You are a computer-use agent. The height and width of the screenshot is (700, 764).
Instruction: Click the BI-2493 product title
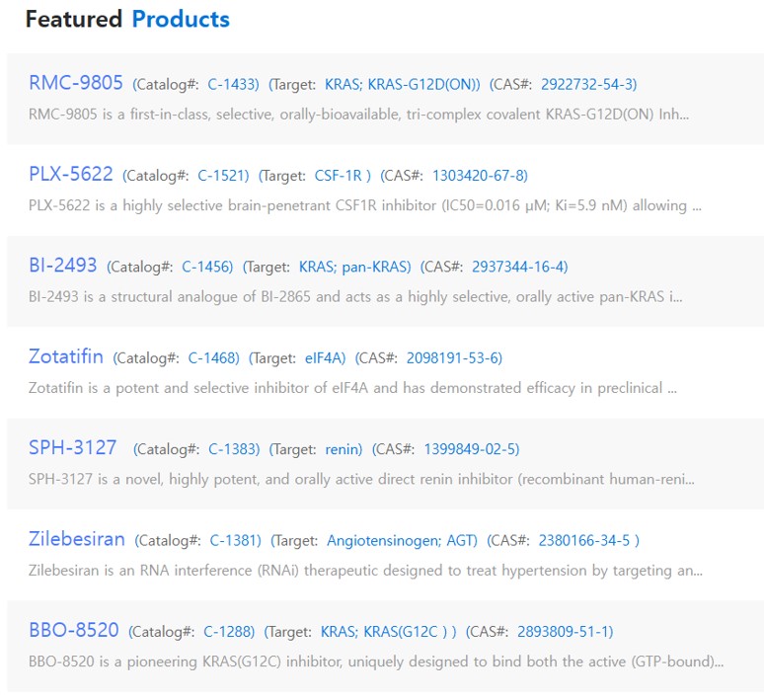pos(63,266)
